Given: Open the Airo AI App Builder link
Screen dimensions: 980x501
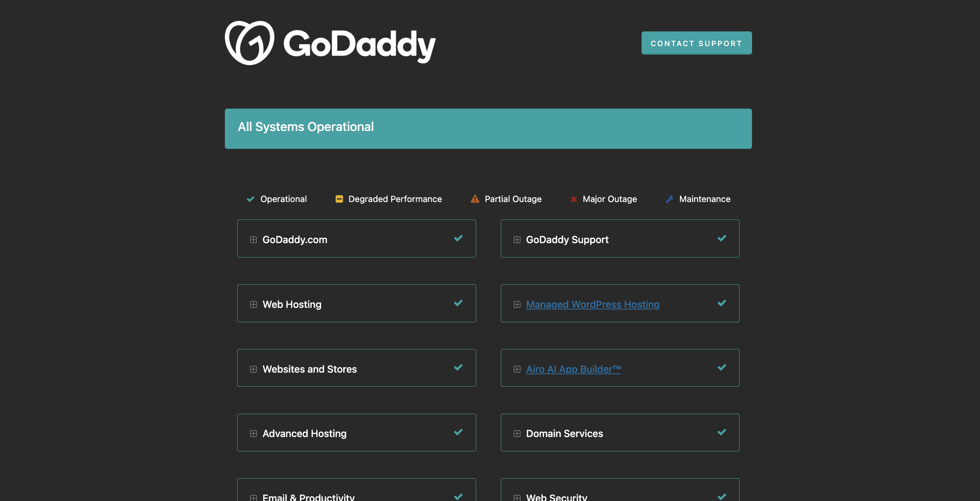Looking at the screenshot, I should coord(573,369).
